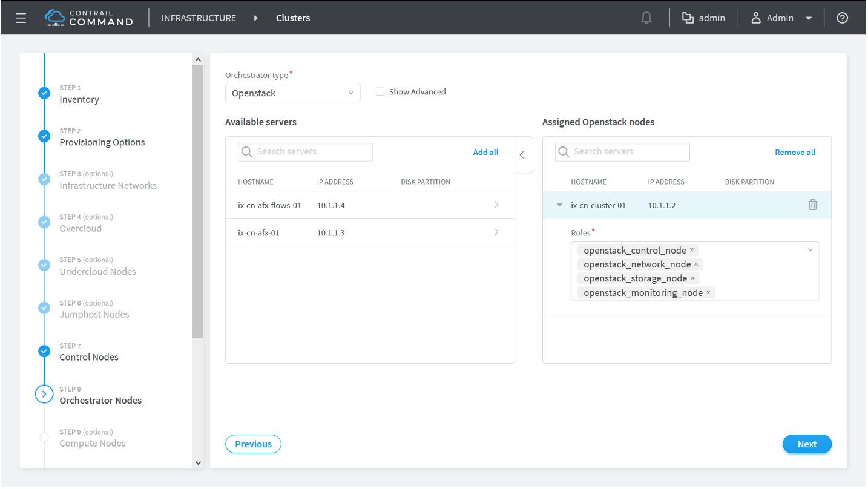Open the Admin user menu

click(781, 18)
